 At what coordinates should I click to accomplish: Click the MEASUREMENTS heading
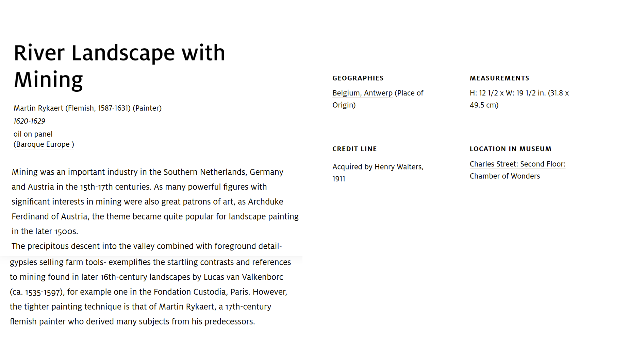499,78
